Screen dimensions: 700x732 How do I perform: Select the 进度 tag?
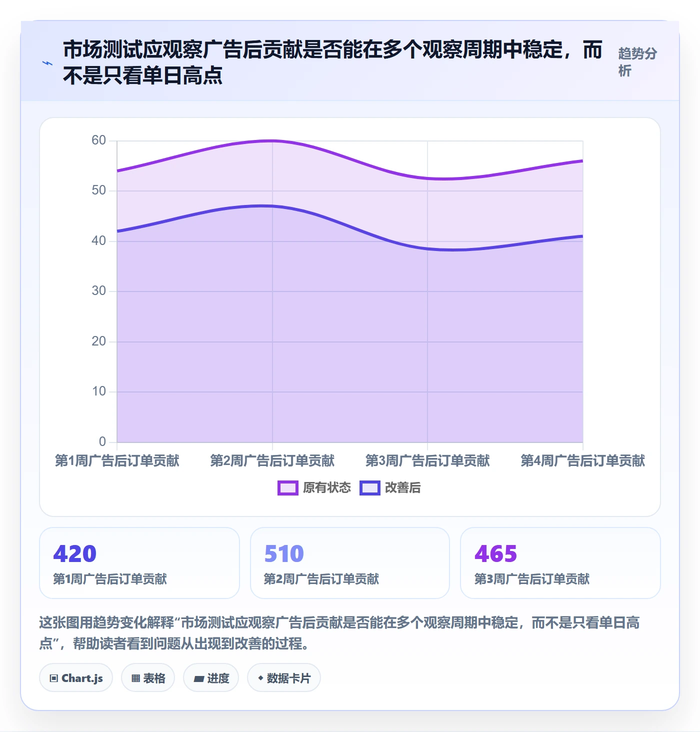point(211,678)
